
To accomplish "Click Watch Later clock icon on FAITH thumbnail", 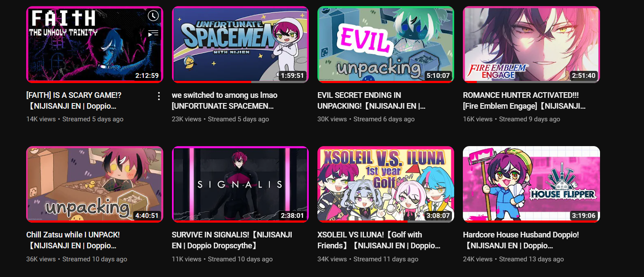I will (153, 16).
